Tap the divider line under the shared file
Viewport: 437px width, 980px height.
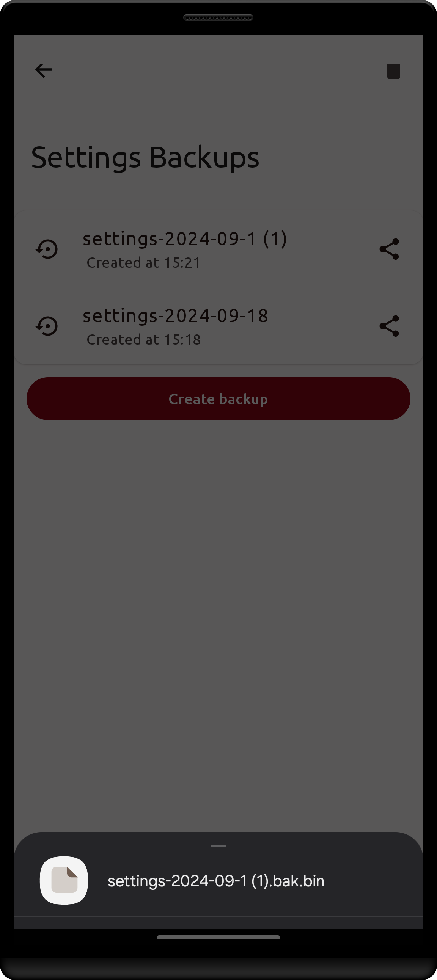[218, 916]
